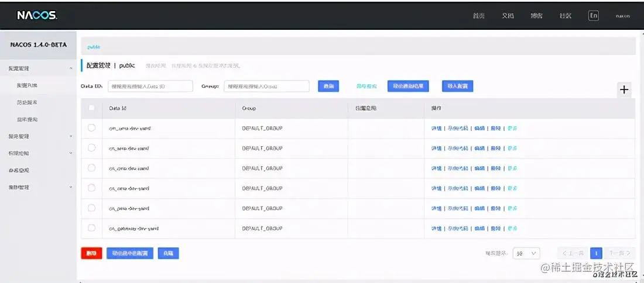The width and height of the screenshot is (644, 283).
Task: Open 更多 menu in the first row
Action: pyautogui.click(x=512, y=129)
